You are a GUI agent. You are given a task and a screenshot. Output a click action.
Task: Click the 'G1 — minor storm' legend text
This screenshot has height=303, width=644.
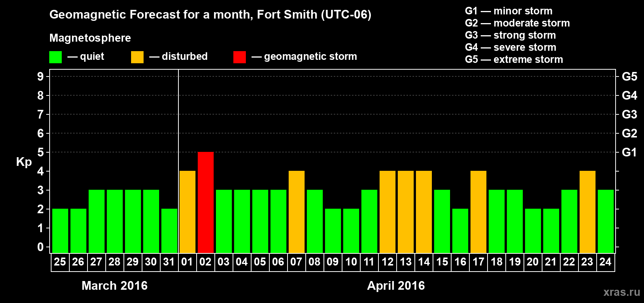coord(509,11)
